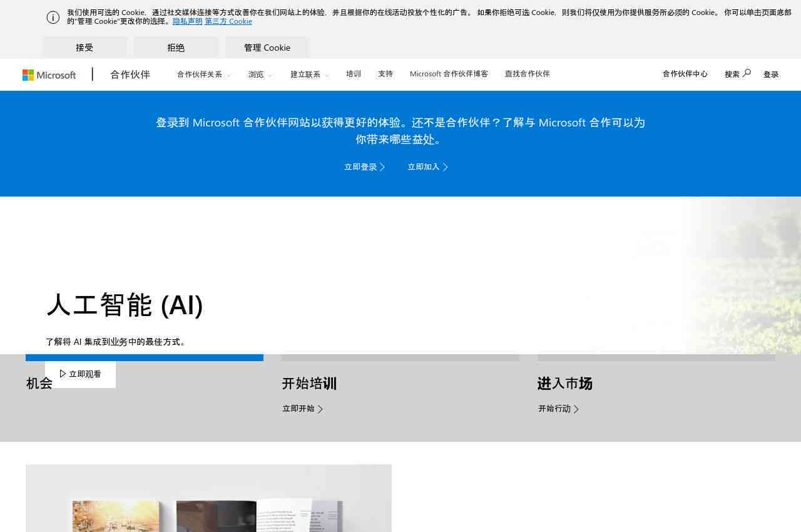Select the 机会 tab

point(39,383)
